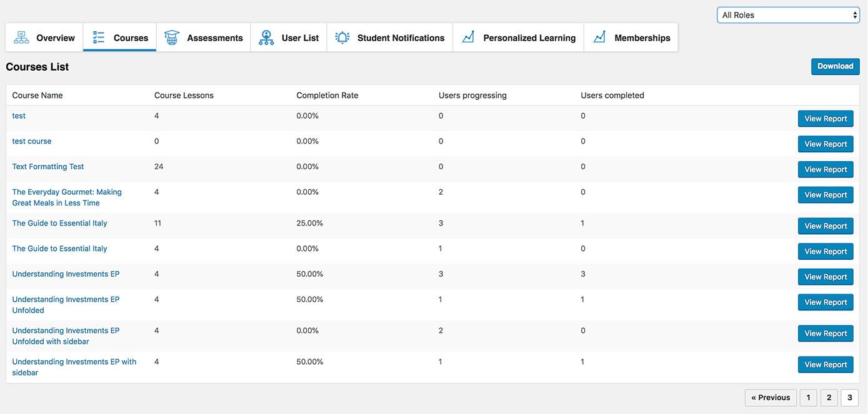Click the Memberships chart icon

599,37
